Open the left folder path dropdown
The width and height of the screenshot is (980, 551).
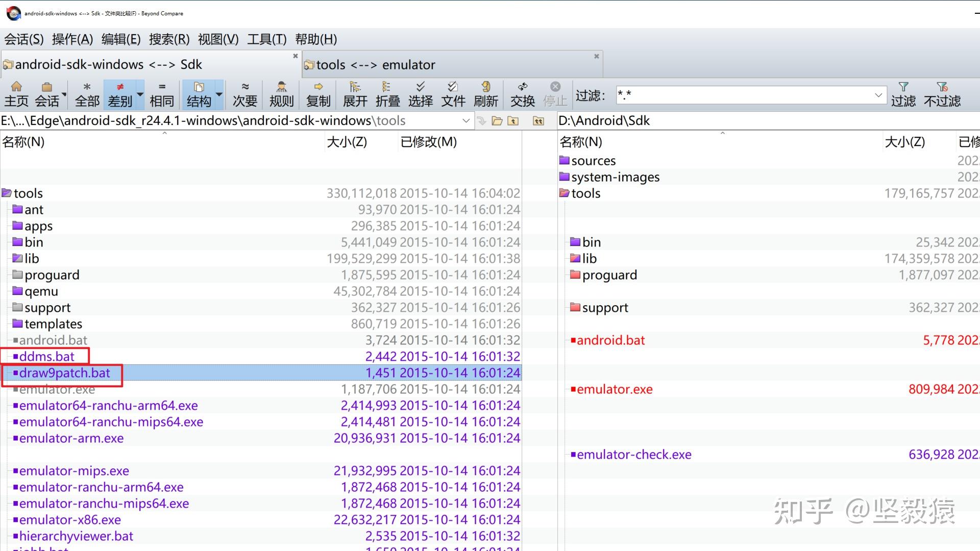[465, 121]
